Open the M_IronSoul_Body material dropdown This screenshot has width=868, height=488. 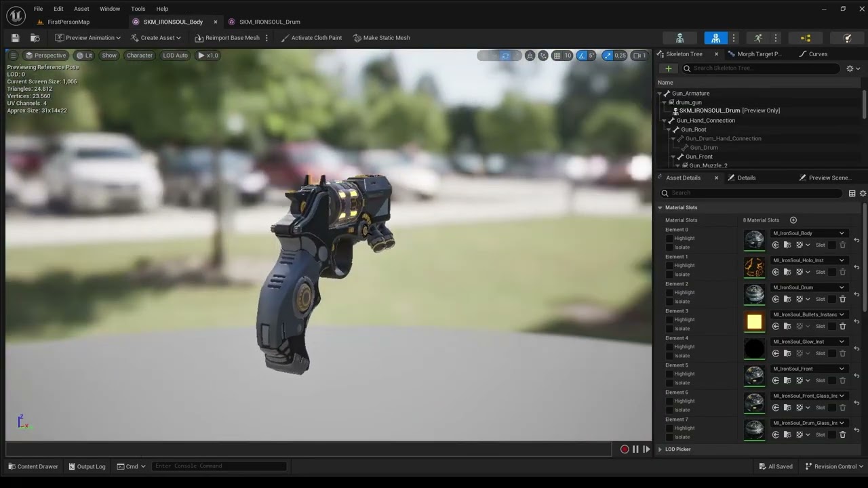pyautogui.click(x=808, y=233)
